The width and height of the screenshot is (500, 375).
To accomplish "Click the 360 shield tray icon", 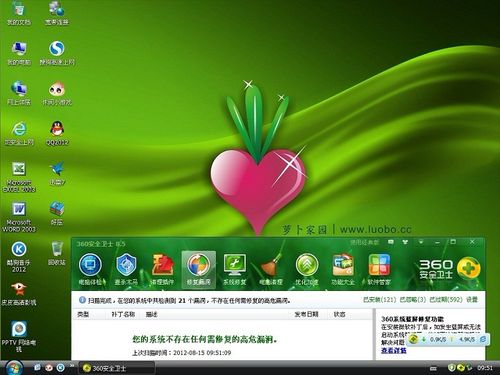I will [x=452, y=367].
